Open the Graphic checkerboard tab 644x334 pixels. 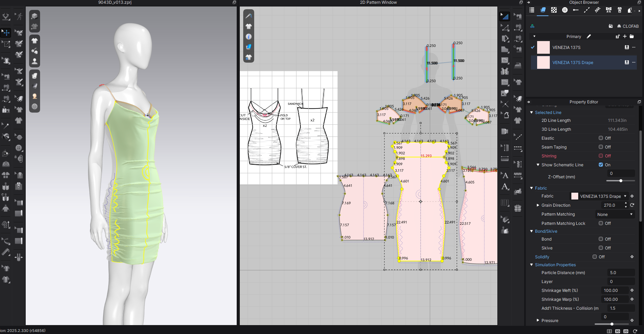click(x=554, y=10)
